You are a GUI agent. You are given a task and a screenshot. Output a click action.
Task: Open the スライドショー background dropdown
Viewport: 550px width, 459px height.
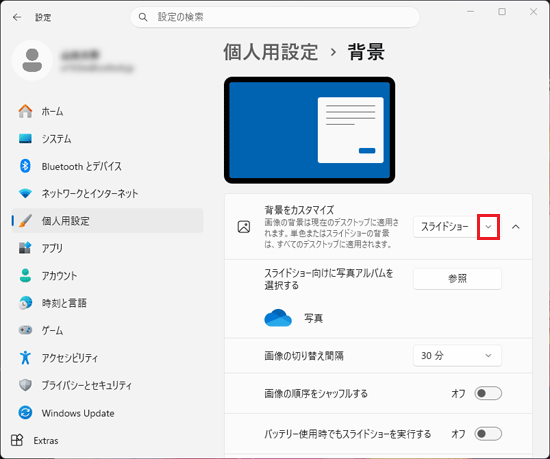tap(457, 227)
